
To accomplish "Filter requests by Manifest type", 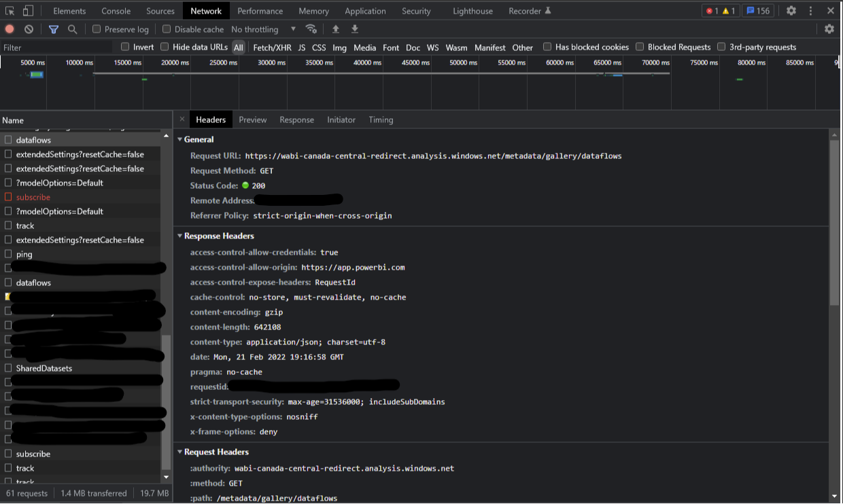I will click(490, 48).
